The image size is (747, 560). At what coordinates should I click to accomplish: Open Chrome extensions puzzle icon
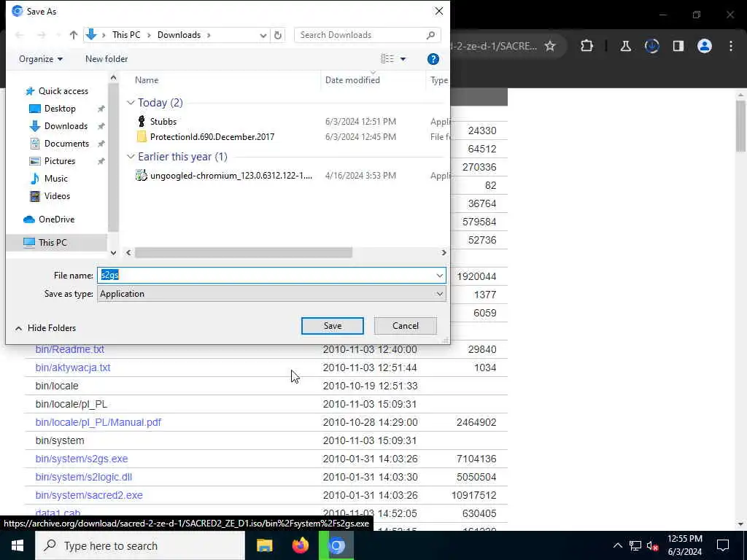point(587,46)
